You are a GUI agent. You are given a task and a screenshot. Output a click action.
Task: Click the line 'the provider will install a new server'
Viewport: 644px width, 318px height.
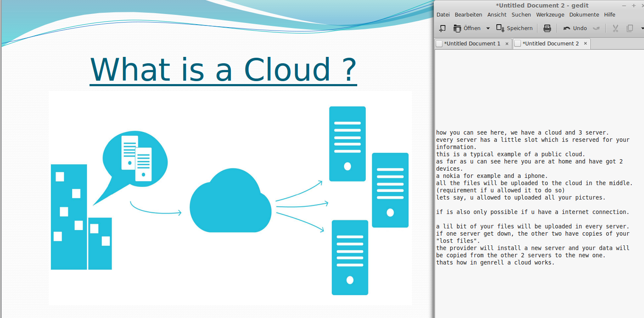[x=532, y=248]
